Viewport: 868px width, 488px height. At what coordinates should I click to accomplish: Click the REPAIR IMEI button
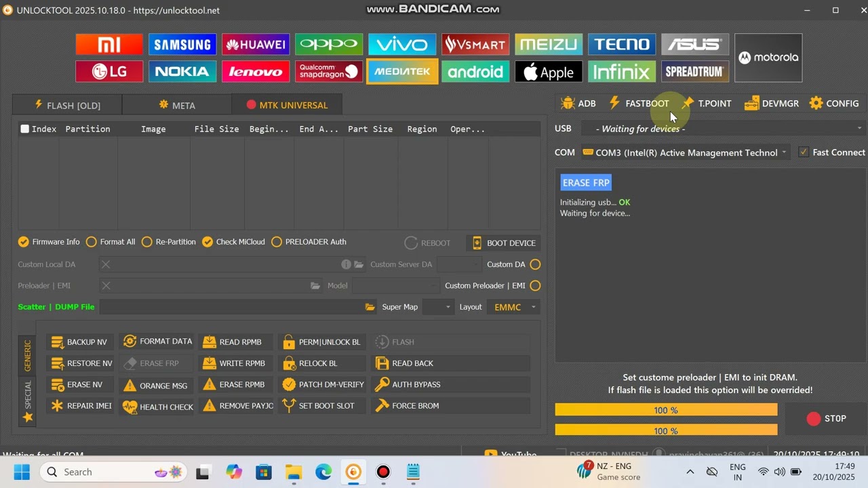[x=80, y=406]
